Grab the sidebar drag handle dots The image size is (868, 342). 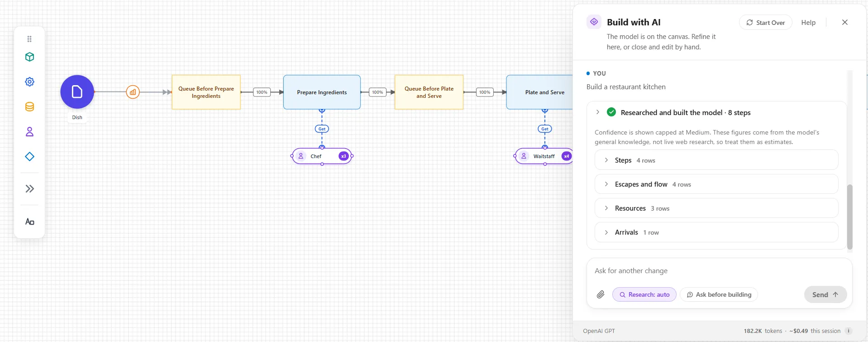coord(29,39)
